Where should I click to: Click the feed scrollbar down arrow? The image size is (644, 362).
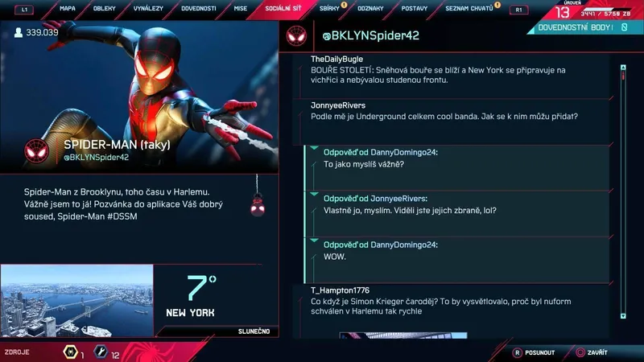click(623, 316)
